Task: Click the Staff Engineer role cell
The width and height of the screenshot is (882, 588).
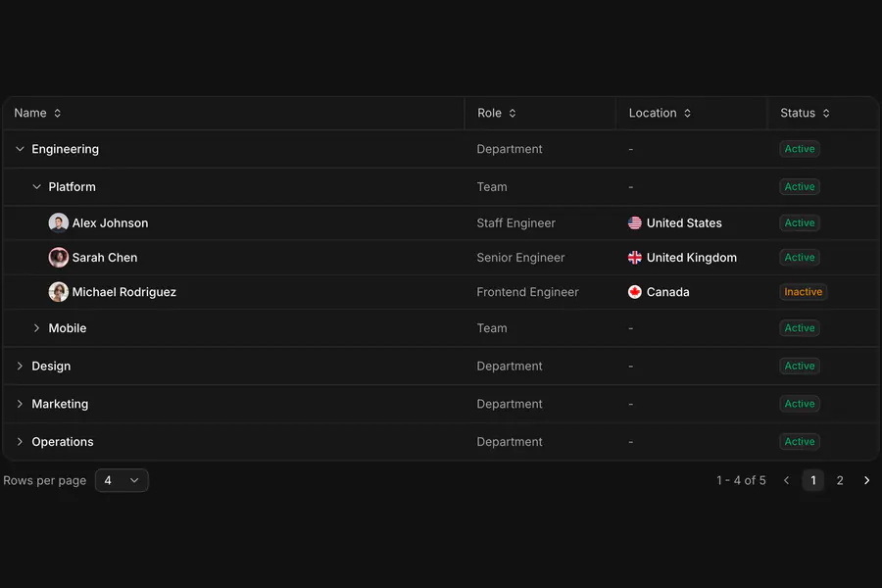Action: (x=515, y=222)
